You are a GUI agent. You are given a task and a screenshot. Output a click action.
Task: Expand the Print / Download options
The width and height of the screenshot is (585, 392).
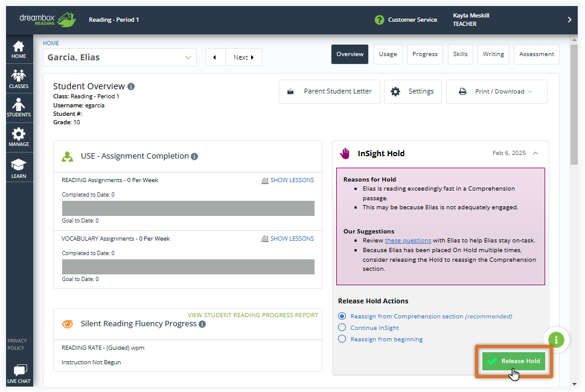coord(496,91)
